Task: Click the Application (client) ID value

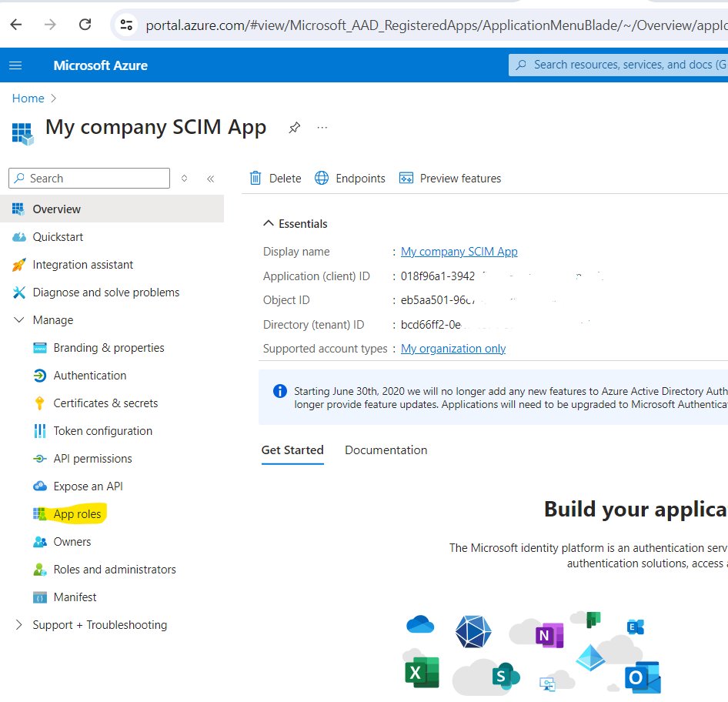Action: coord(437,276)
